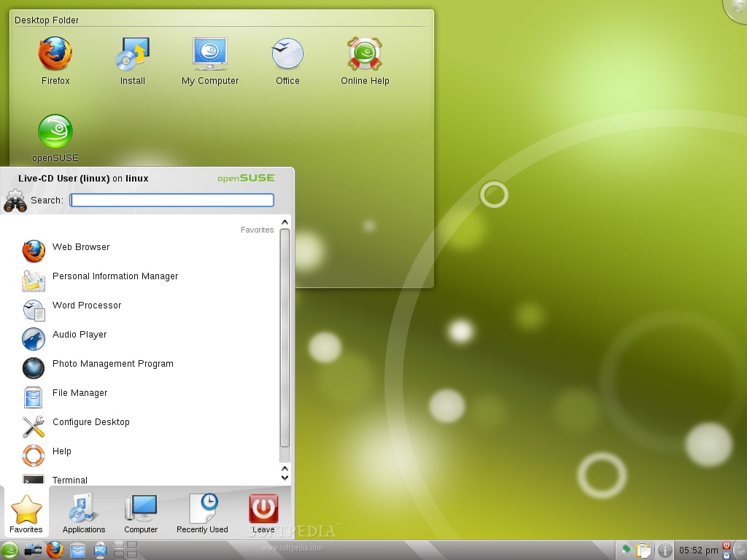Open the Office desktop icon

[x=287, y=51]
